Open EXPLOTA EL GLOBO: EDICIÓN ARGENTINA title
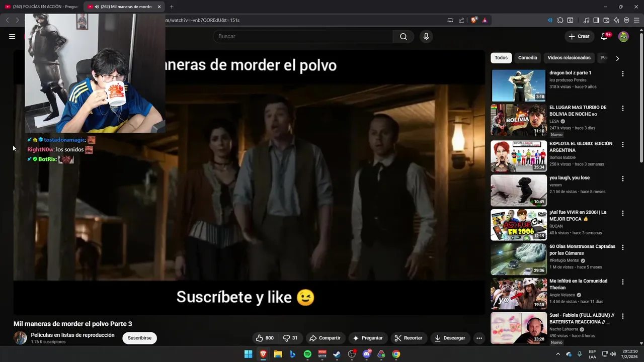 [x=581, y=147]
